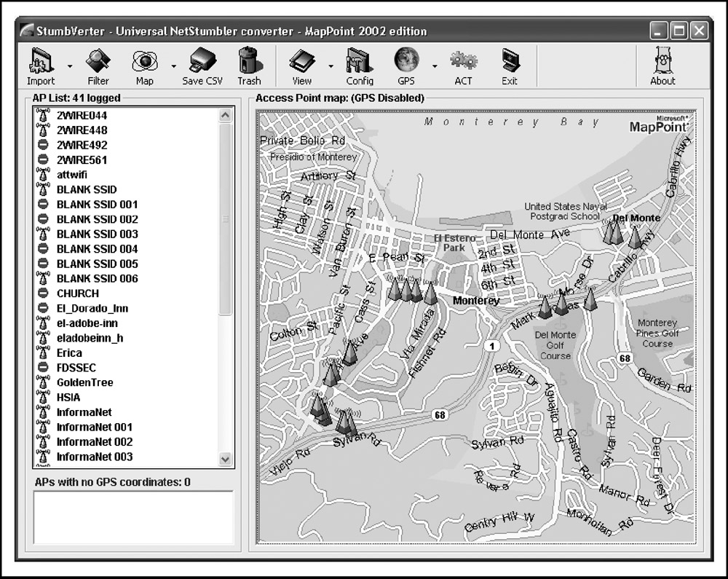
Task: Click the GPS globe icon
Action: pyautogui.click(x=406, y=67)
